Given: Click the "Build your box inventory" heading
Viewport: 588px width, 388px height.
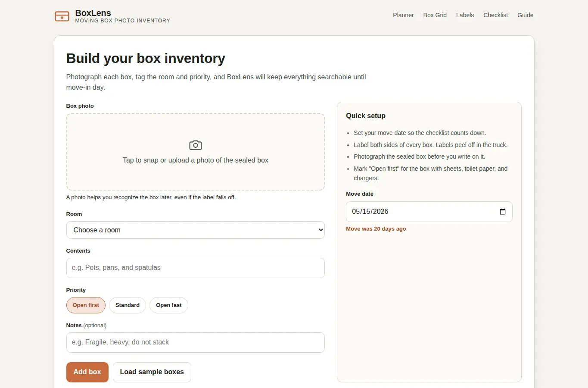Looking at the screenshot, I should (x=146, y=58).
